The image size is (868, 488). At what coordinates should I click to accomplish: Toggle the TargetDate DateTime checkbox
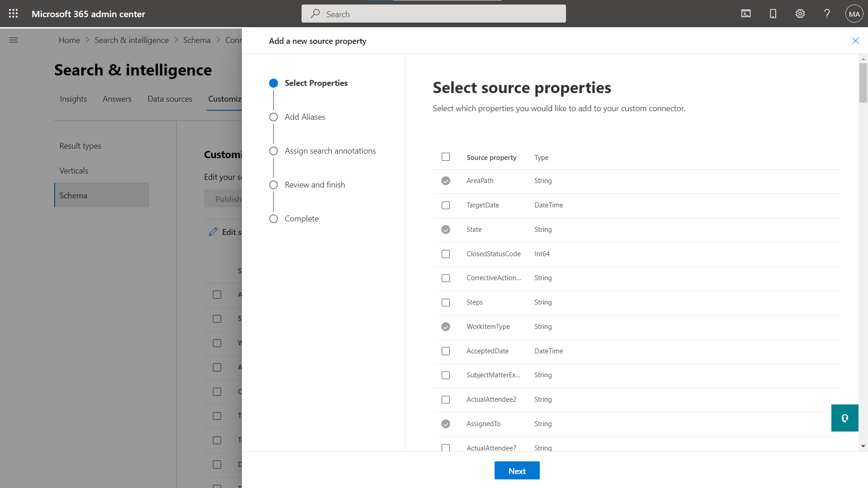(446, 205)
